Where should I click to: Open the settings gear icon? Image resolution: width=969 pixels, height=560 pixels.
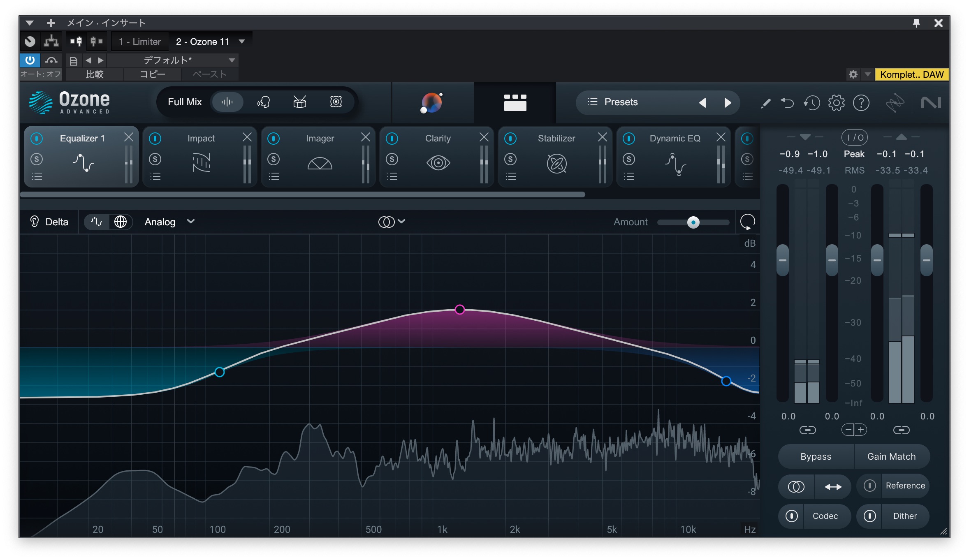pyautogui.click(x=837, y=102)
